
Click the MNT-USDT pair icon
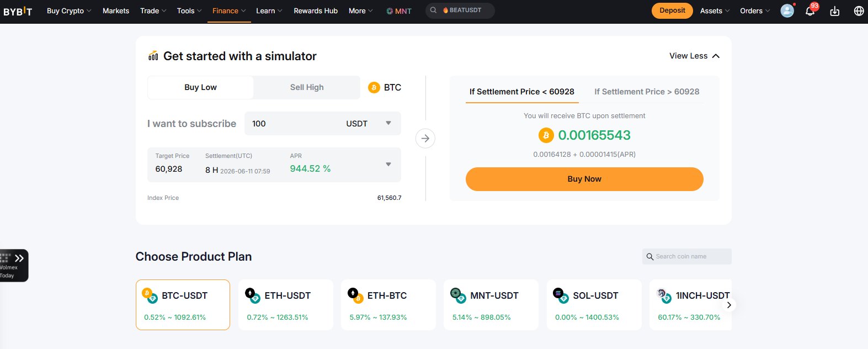click(x=458, y=295)
